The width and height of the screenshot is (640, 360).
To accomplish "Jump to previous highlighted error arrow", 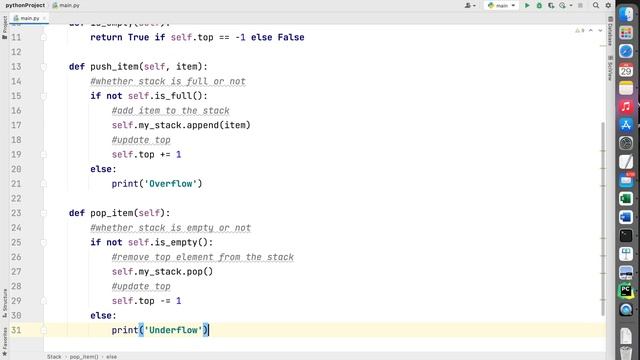I will 591,31.
